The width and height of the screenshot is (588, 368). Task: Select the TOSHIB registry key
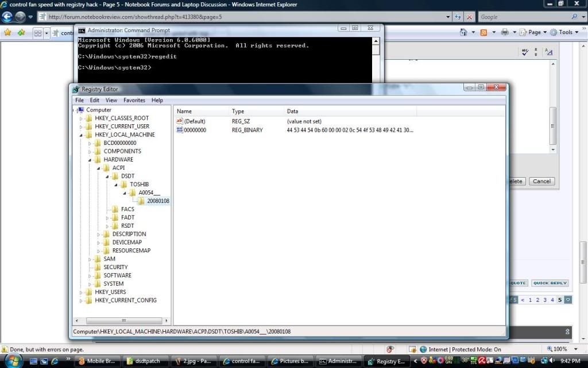(x=139, y=185)
